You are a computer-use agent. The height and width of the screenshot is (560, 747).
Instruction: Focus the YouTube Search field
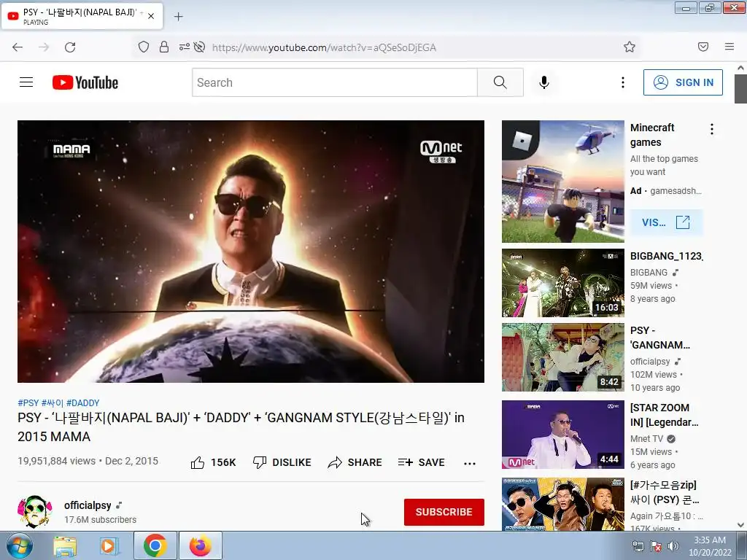point(334,82)
